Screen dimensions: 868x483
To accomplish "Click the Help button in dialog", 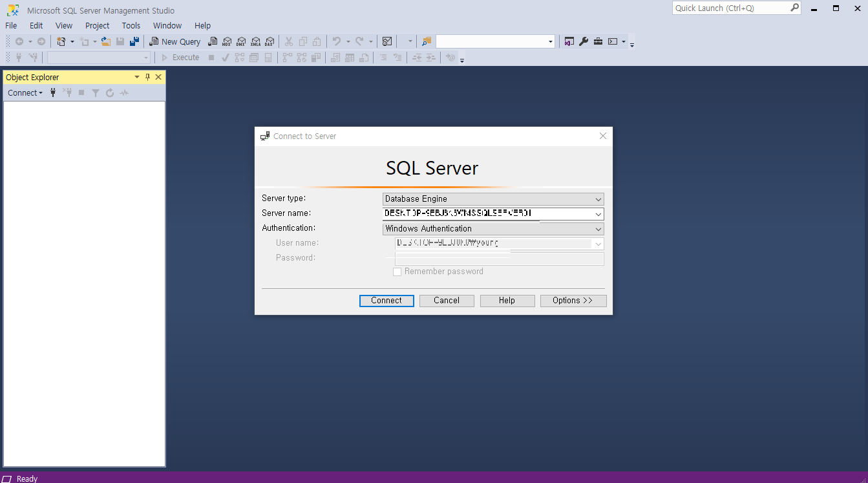I will [x=507, y=301].
